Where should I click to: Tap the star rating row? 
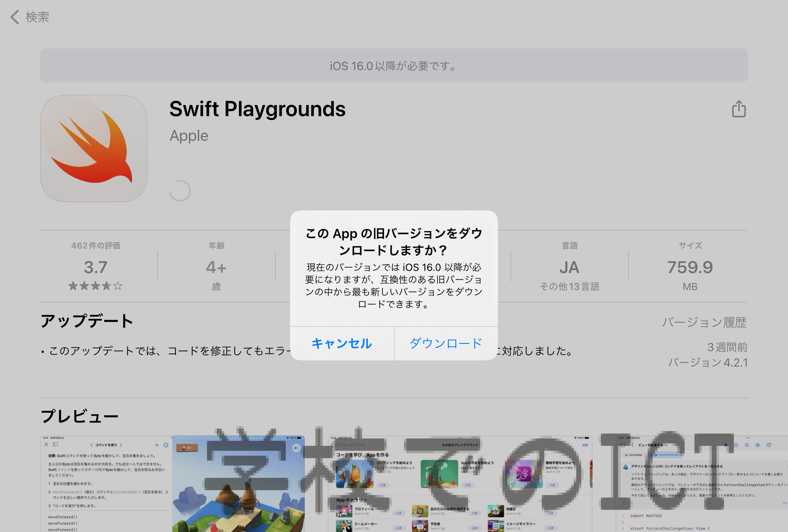[95, 286]
